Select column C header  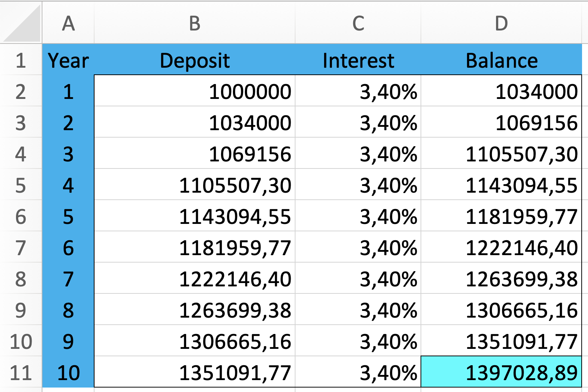[358, 23]
